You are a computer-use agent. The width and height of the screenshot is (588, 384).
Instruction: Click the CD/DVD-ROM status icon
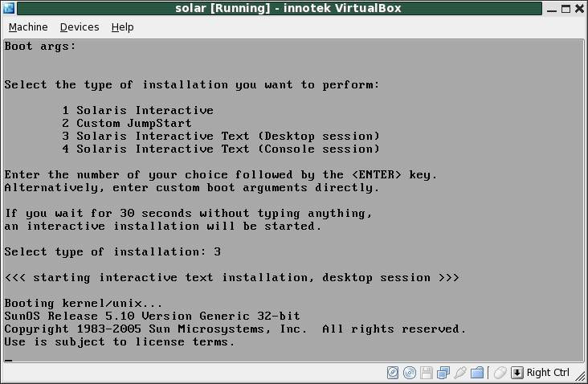(x=410, y=373)
